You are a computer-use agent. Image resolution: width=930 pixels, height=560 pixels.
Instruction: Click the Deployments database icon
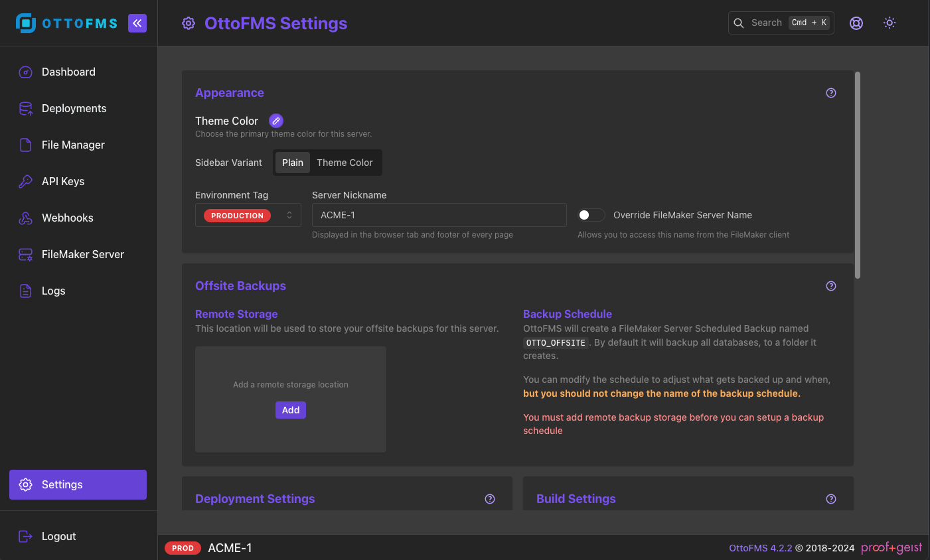tap(26, 108)
